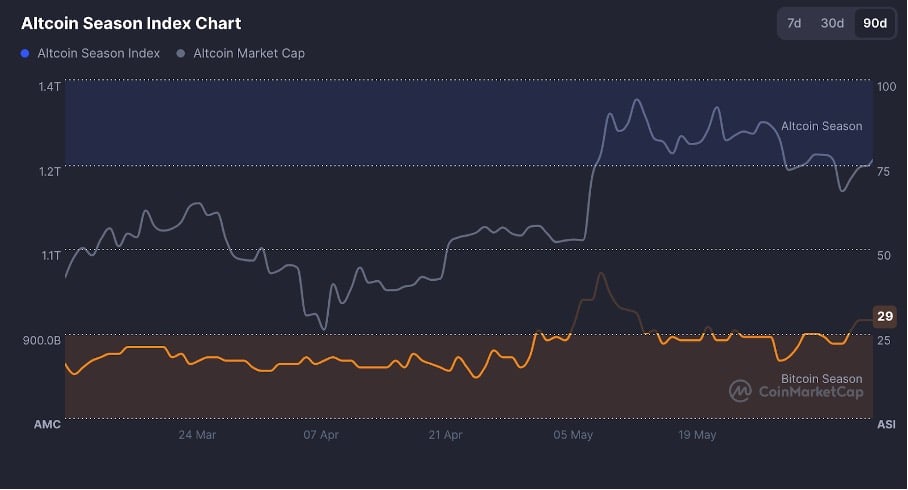Toggle the Altcoin Season Index legend label
Screen dimensions: 908x490
pos(98,53)
